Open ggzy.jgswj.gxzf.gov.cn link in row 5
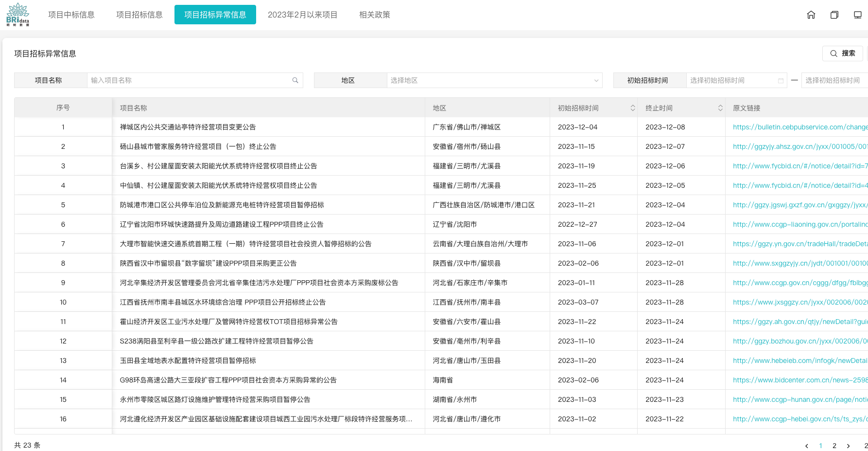Screen dimensions: 868x451 (x=800, y=205)
